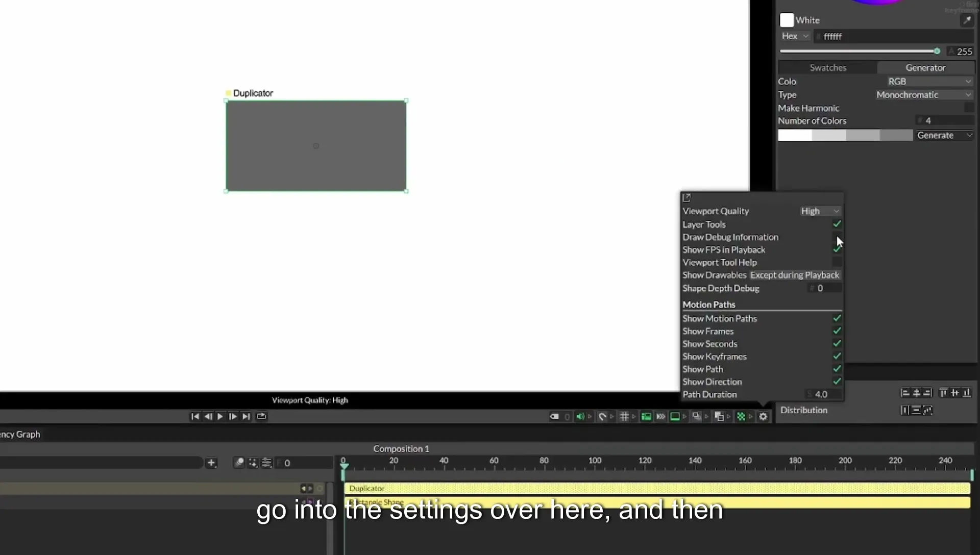Click the green monitor display icon

pyautogui.click(x=675, y=417)
